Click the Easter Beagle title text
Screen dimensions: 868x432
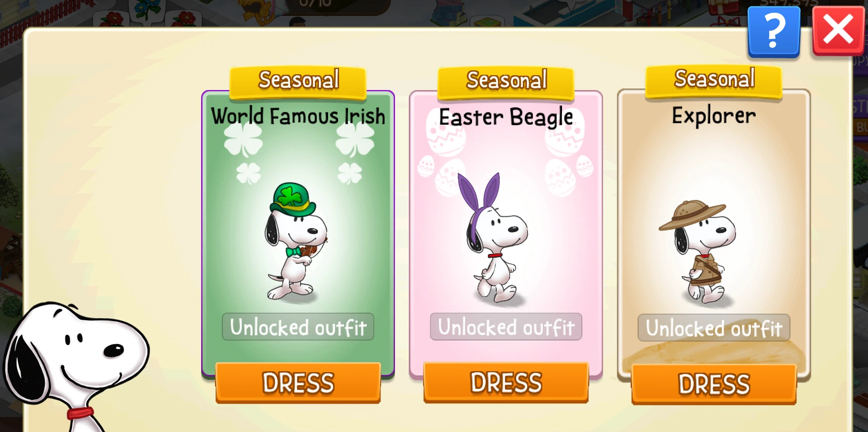pos(506,118)
